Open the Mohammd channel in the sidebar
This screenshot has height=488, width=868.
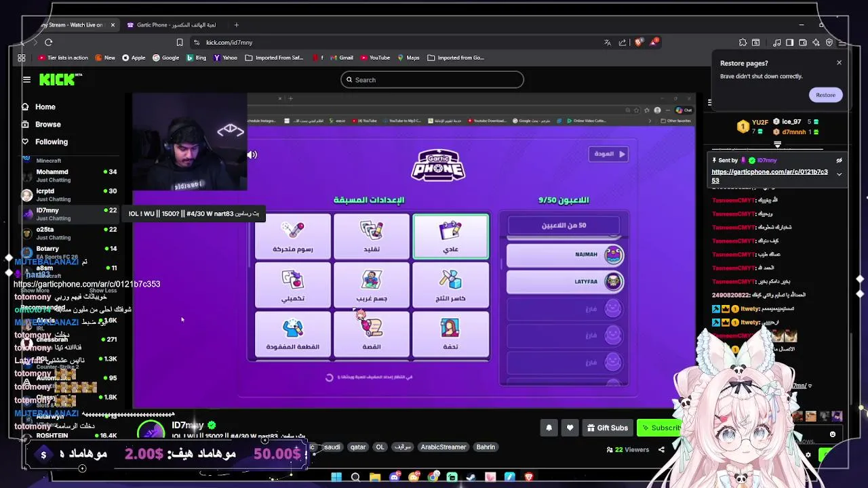[x=70, y=176]
